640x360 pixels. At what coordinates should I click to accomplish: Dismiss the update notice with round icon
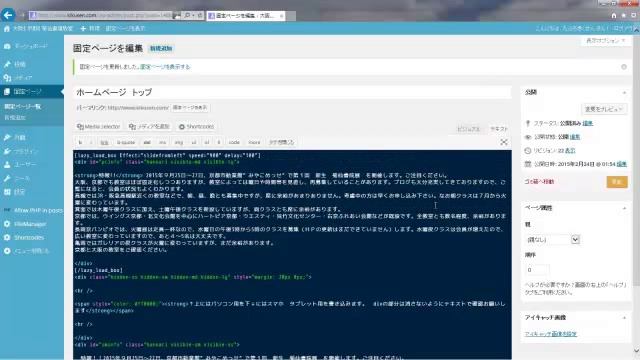[x=624, y=67]
